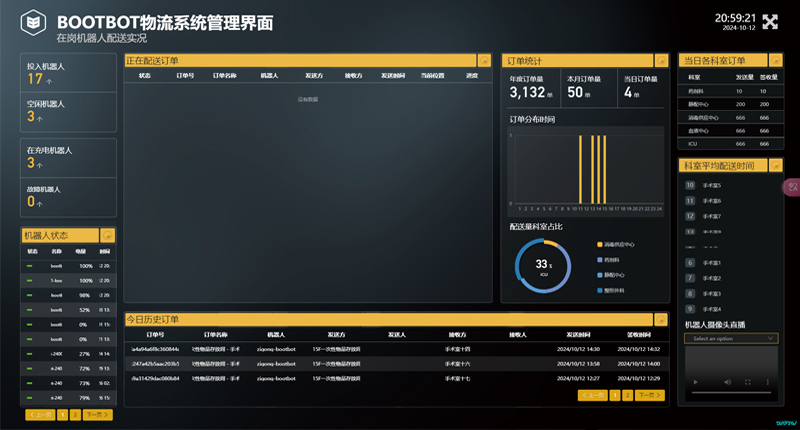This screenshot has width=800, height=430.
Task: Play the robot camera video
Action: coord(695,382)
